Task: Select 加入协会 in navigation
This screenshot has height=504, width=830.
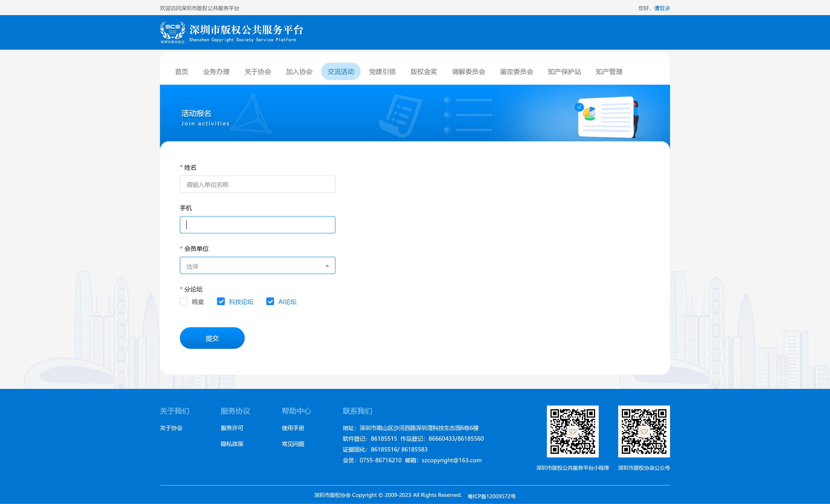Action: point(299,71)
